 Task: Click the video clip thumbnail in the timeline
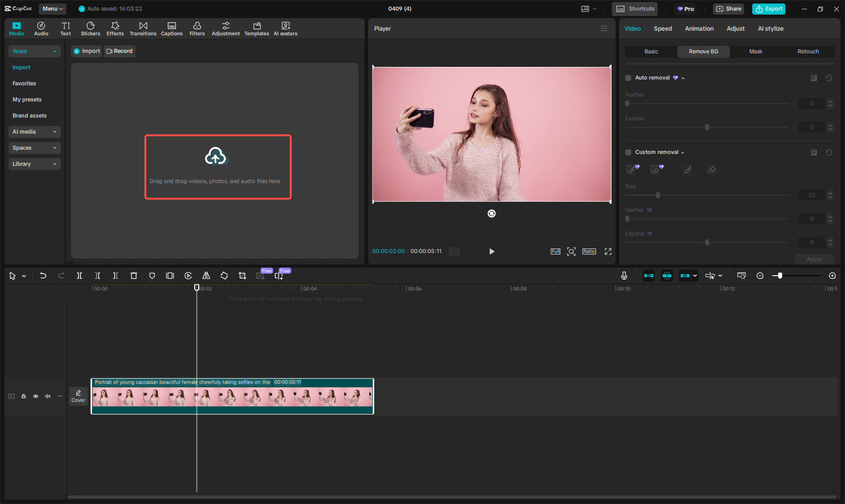coord(231,397)
